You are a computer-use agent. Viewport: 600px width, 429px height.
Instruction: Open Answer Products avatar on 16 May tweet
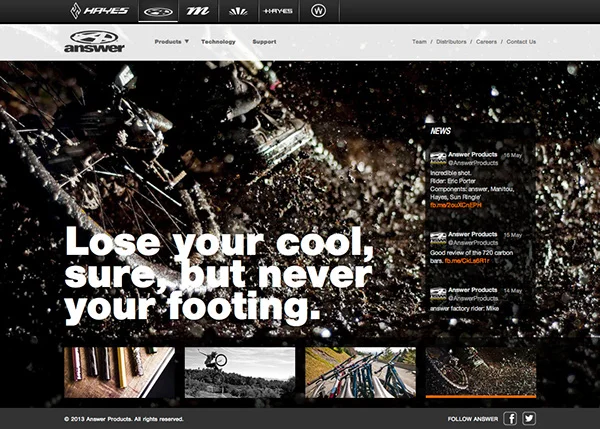[x=438, y=158]
